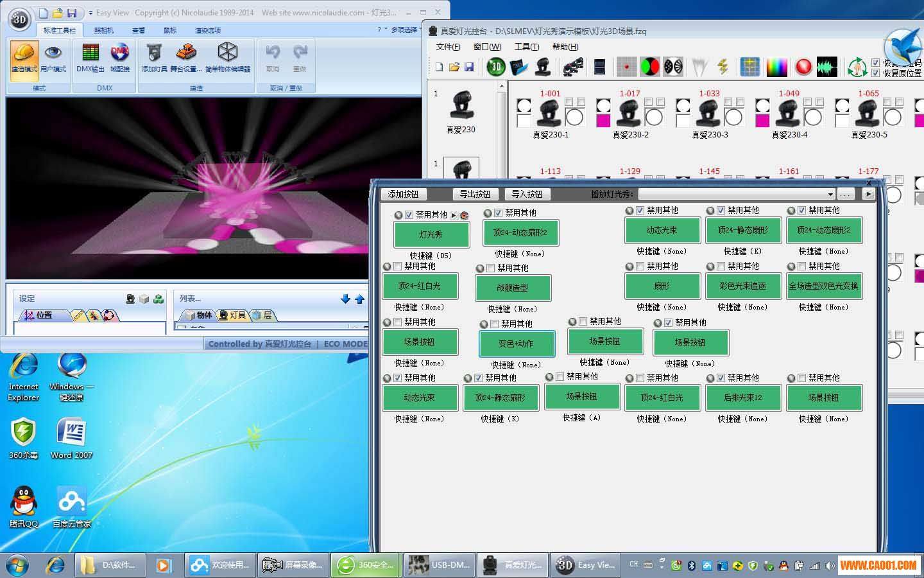The height and width of the screenshot is (578, 924).
Task: Click the green audio waveform toolbar icon
Action: click(x=827, y=67)
